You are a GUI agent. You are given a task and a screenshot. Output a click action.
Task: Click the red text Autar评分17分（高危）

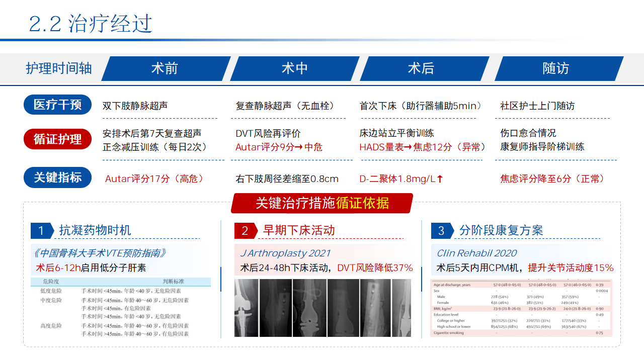click(x=154, y=178)
